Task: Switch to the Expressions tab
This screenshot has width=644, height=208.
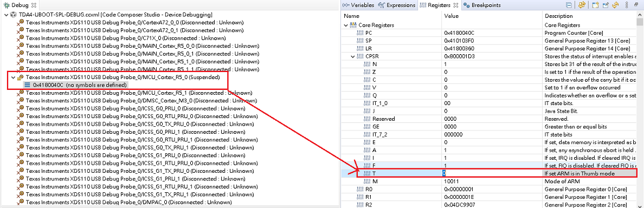Action: (397, 5)
